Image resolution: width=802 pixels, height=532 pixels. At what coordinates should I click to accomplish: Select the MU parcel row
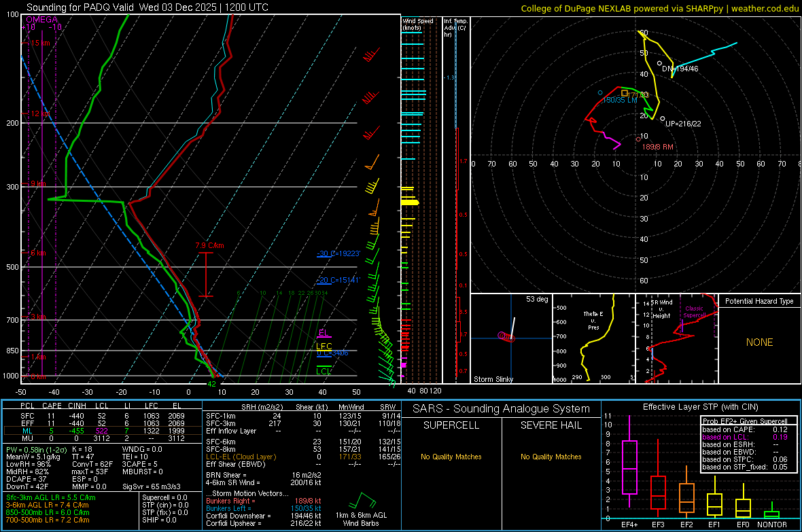point(102,438)
